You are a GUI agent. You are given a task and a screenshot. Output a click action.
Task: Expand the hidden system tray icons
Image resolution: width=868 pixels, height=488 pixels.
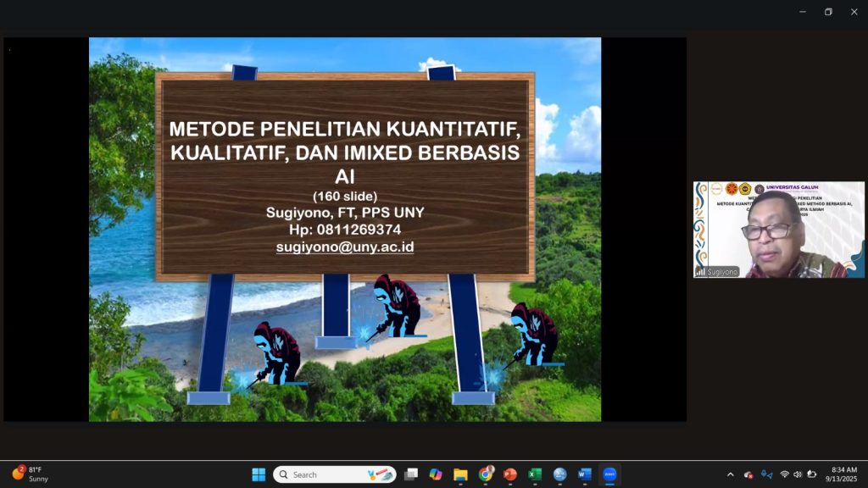[731, 474]
